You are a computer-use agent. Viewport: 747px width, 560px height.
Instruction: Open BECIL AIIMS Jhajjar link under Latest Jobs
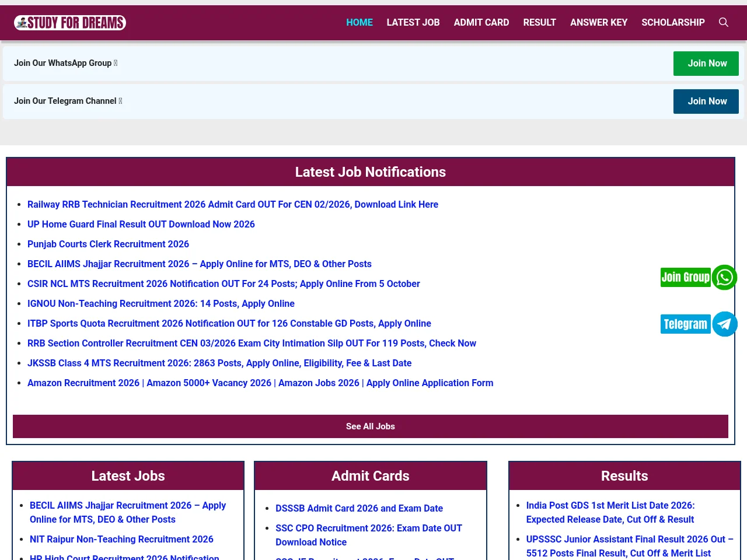(x=128, y=513)
